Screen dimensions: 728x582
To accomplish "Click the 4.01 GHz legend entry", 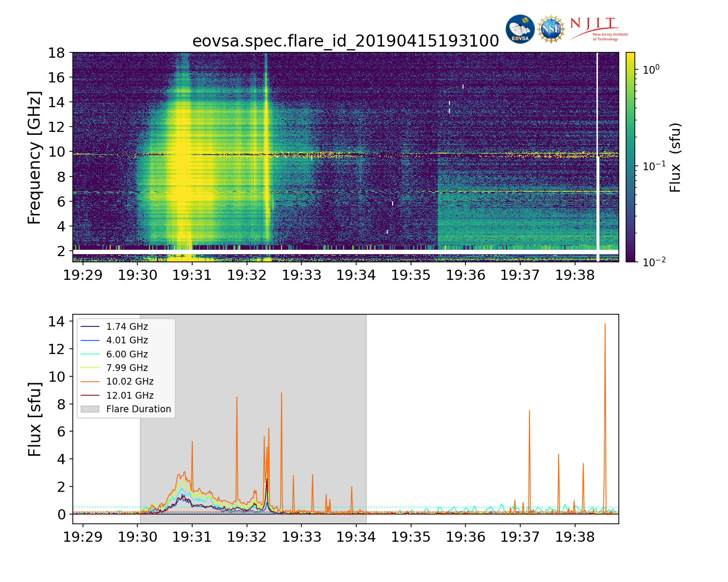I will coord(115,340).
